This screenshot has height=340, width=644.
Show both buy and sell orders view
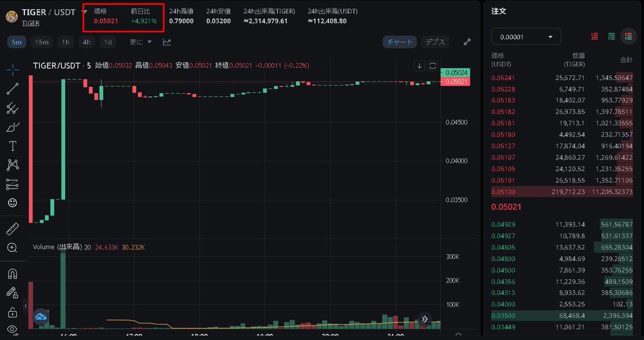point(628,37)
